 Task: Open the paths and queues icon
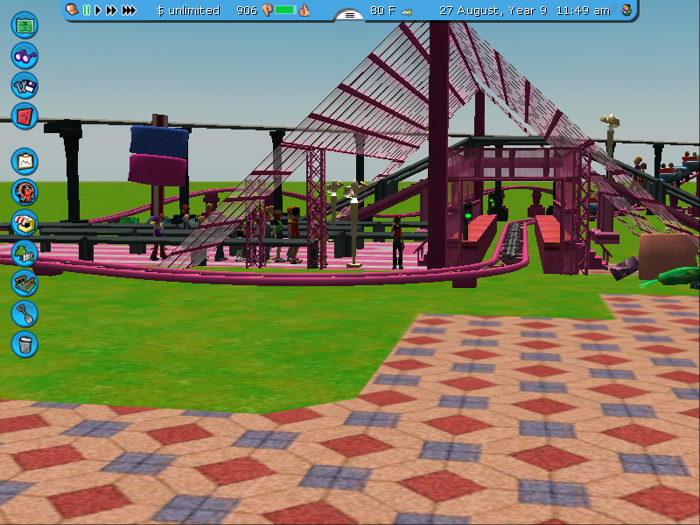click(25, 283)
